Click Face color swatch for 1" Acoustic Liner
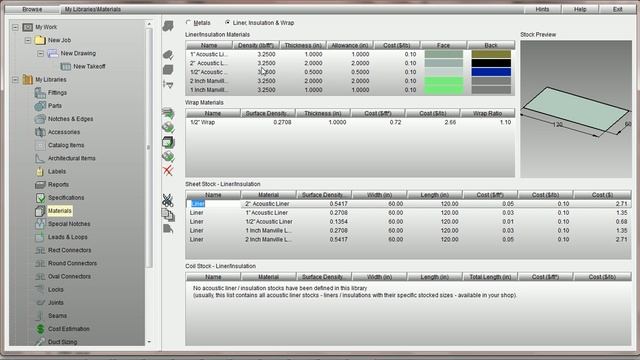Viewport: 640px width, 360px height. [444, 54]
